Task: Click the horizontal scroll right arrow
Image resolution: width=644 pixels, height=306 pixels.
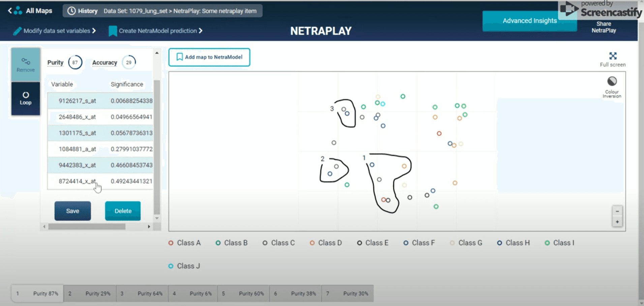Action: click(x=149, y=227)
